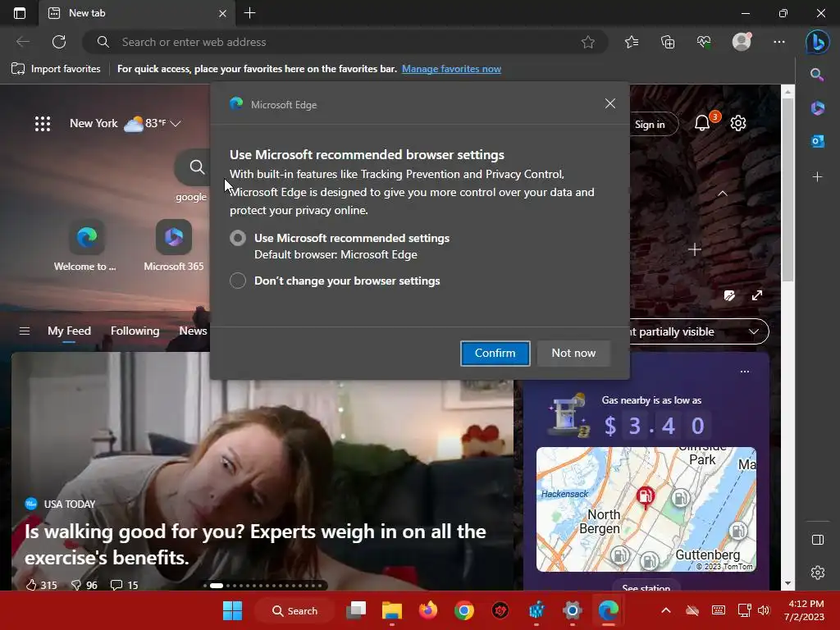This screenshot has height=630, width=840.
Task: Dislike the article thumbs down 96
Action: coord(84,585)
